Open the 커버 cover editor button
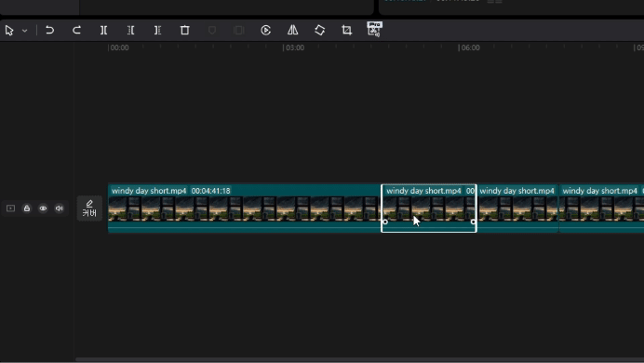 (89, 208)
